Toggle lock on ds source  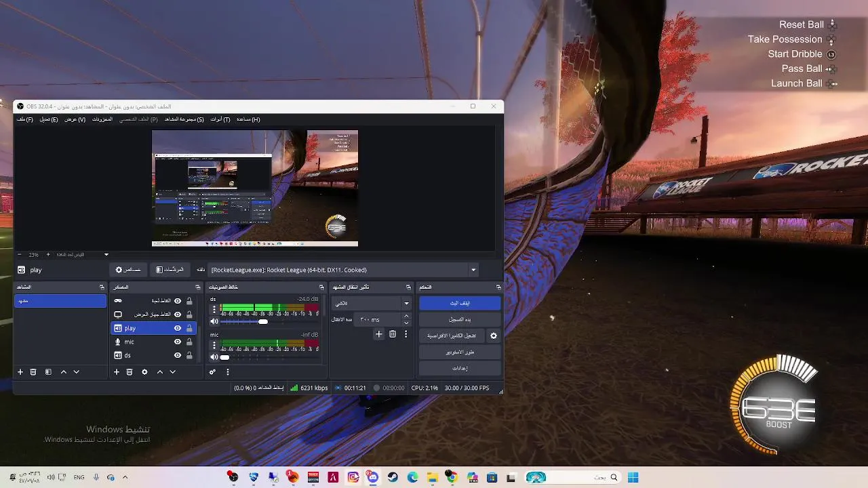point(189,355)
